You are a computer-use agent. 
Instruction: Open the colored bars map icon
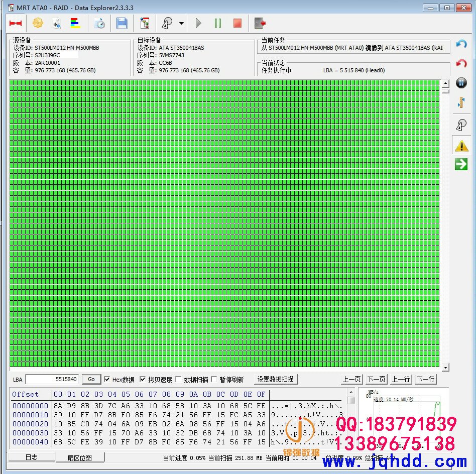(x=75, y=23)
